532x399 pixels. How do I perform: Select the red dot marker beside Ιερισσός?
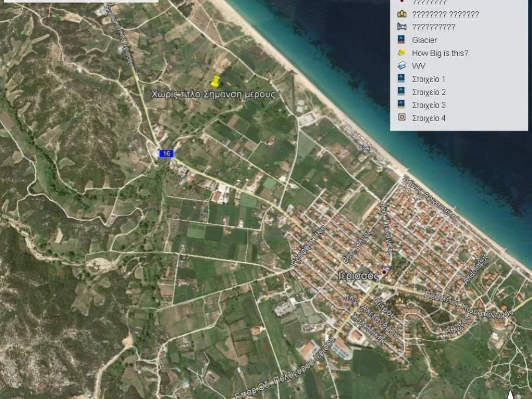pos(384,272)
